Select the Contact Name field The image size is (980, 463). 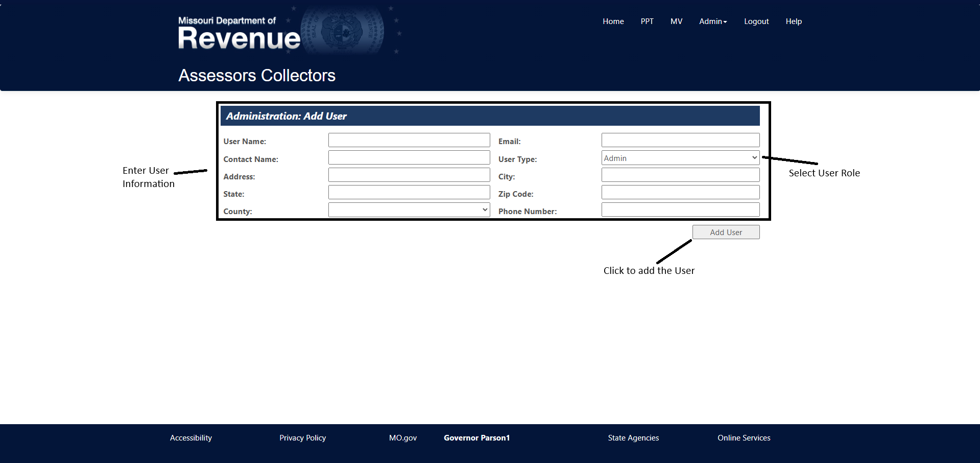(x=409, y=158)
